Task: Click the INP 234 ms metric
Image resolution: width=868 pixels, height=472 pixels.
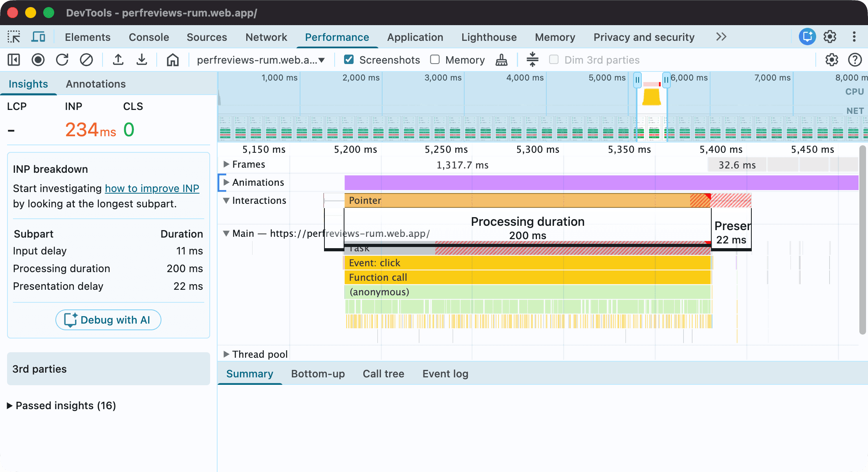Action: tap(90, 130)
